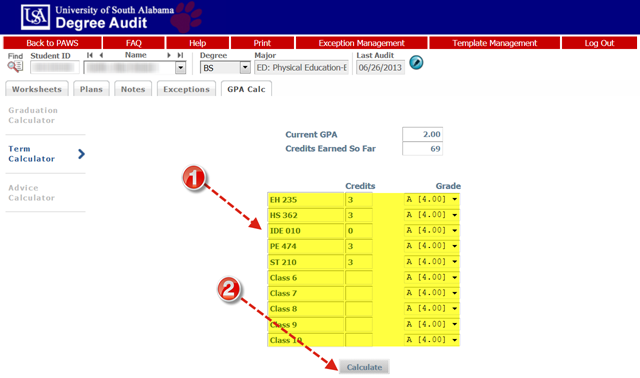Expand the student Name dropdown
640x378 pixels.
point(180,68)
